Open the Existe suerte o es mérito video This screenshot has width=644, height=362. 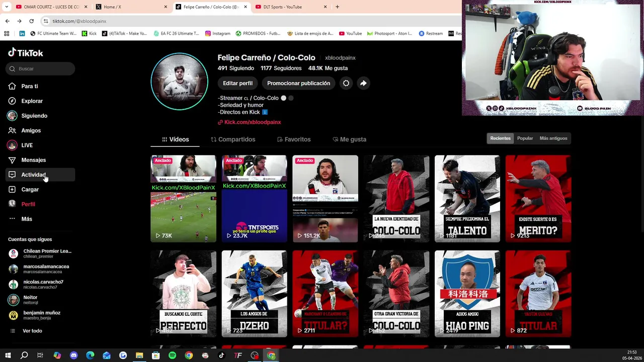coord(538,199)
